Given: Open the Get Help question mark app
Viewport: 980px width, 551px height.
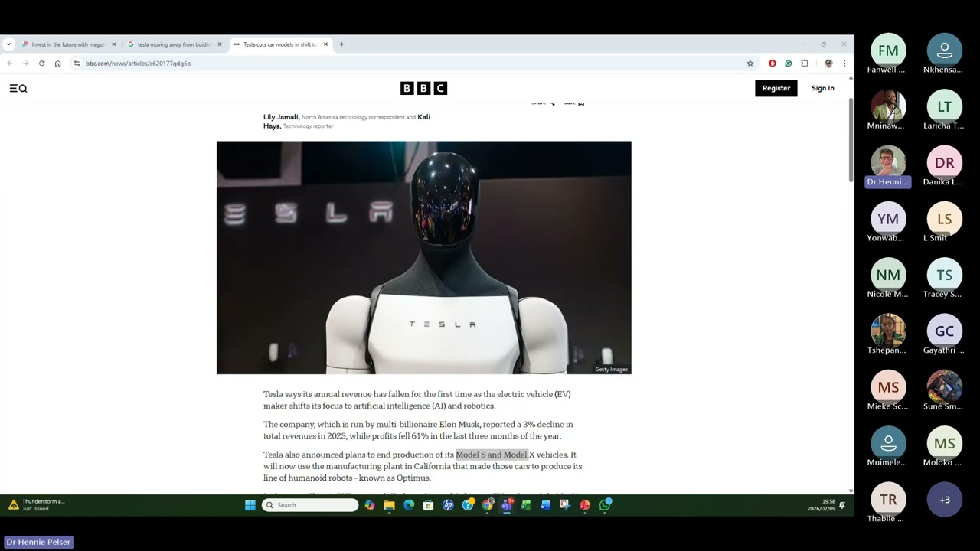Looking at the screenshot, I should pyautogui.click(x=468, y=505).
